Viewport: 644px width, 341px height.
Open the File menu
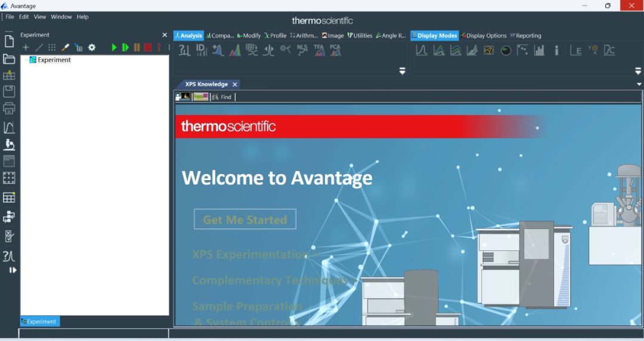pos(10,17)
